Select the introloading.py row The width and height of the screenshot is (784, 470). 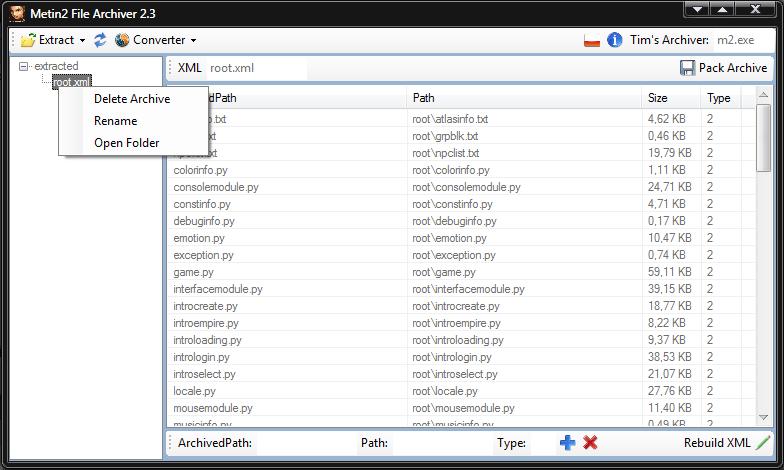point(460,340)
